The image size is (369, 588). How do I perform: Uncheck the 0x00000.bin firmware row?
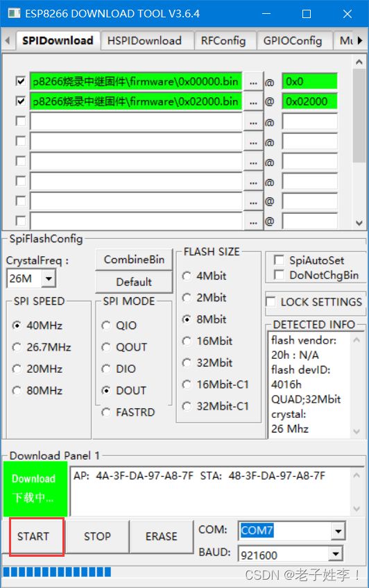pyautogui.click(x=21, y=81)
